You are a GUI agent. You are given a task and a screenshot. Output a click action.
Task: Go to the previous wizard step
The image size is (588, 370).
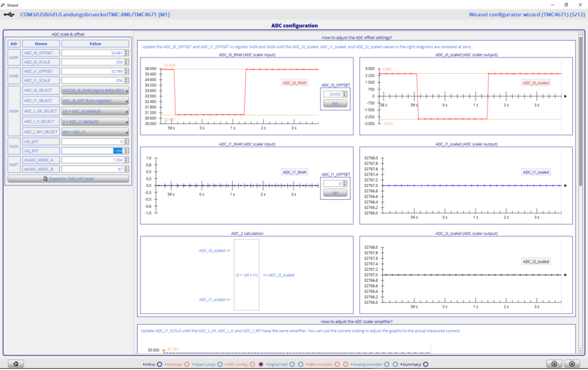[554, 364]
